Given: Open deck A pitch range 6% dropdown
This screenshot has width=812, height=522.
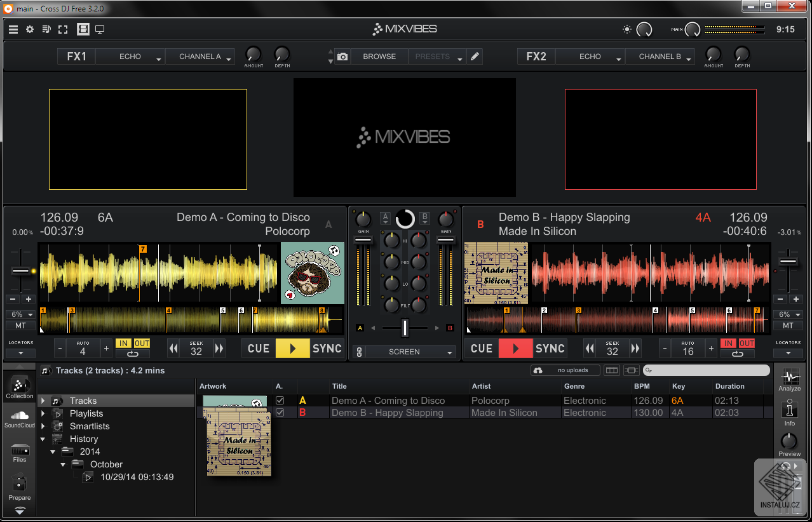Looking at the screenshot, I should 20,314.
